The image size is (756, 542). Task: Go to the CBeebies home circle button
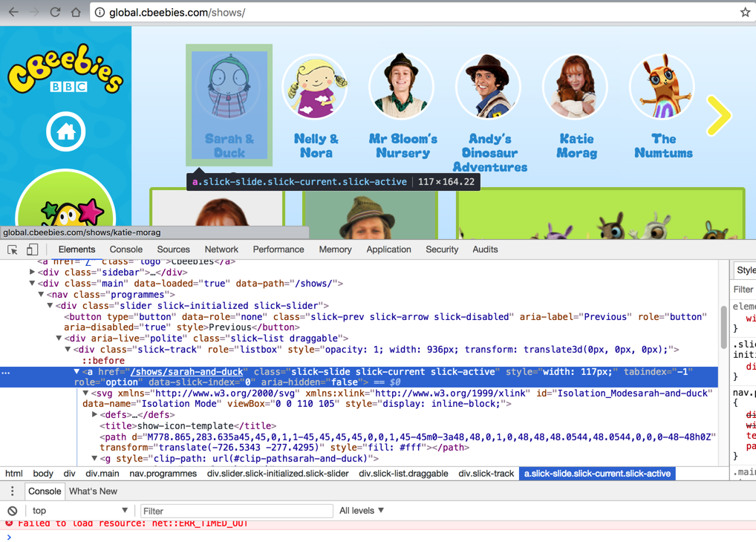point(66,131)
